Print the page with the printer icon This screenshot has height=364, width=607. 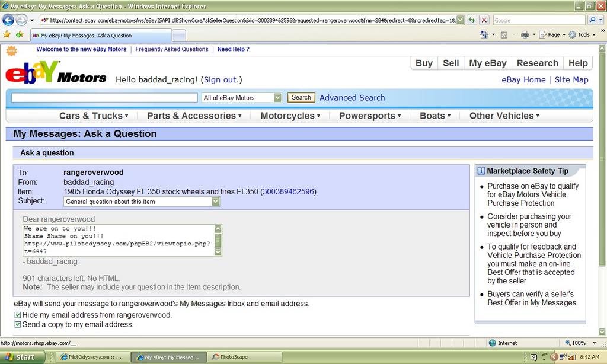point(525,35)
